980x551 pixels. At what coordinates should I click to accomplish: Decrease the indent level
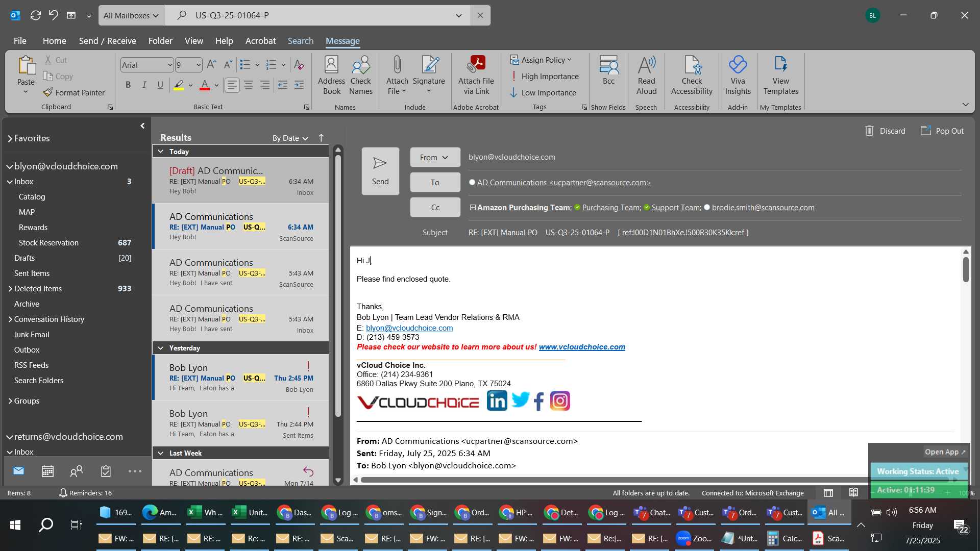(283, 85)
